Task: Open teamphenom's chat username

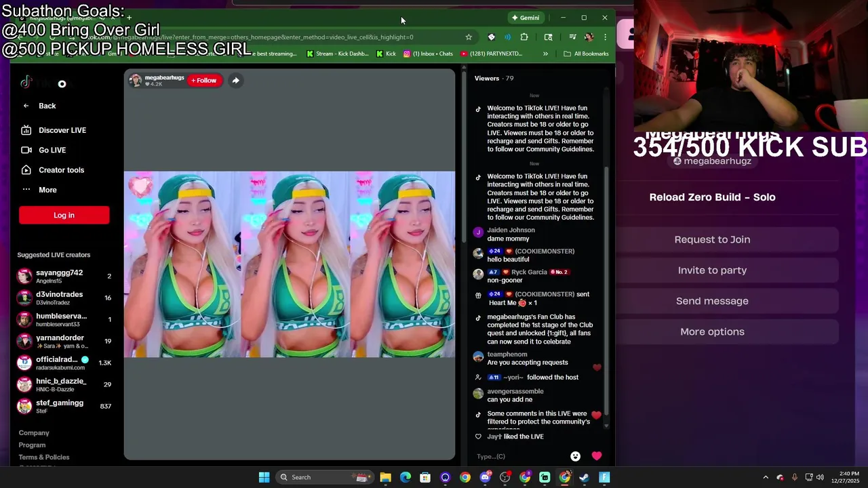Action: pos(507,354)
